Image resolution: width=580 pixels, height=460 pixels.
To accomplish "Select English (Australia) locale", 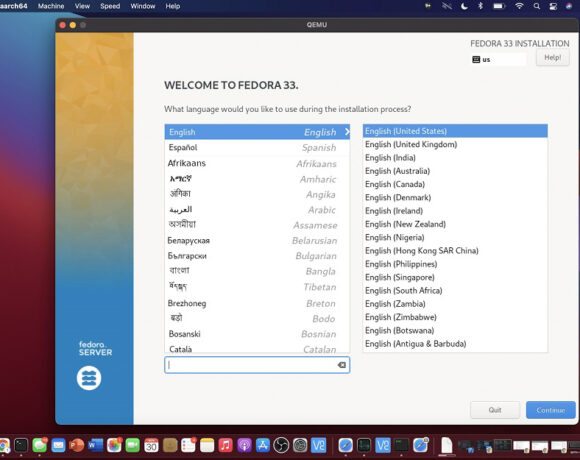I will coord(455,171).
